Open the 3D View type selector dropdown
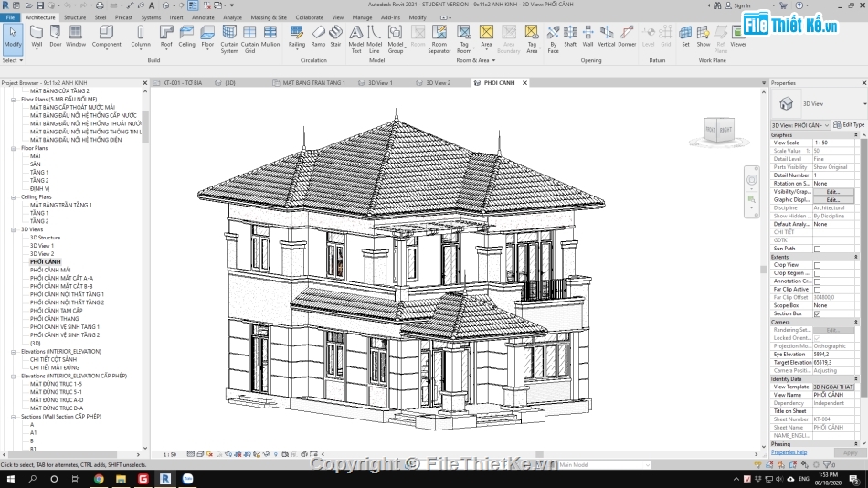 click(864, 103)
